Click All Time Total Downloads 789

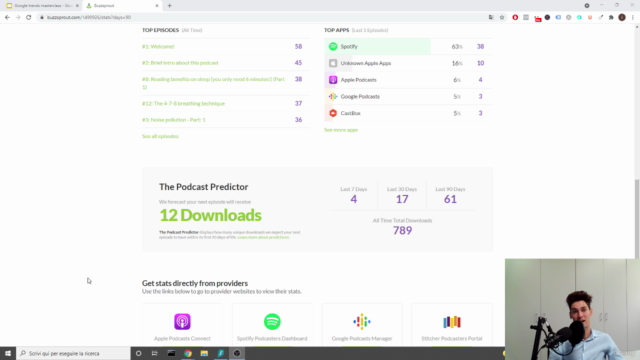coord(402,231)
